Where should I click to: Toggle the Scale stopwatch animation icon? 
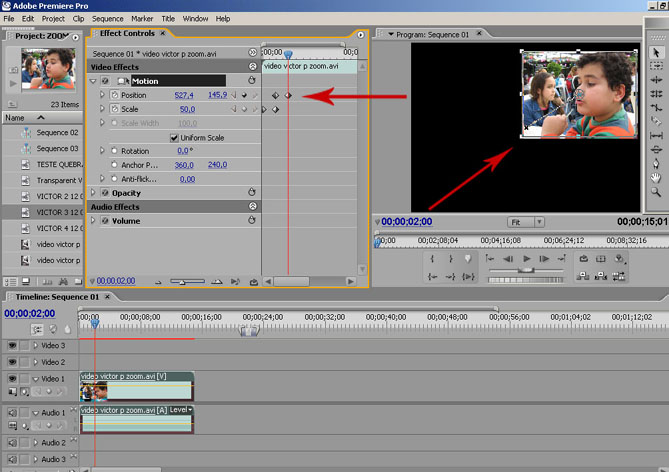(114, 109)
